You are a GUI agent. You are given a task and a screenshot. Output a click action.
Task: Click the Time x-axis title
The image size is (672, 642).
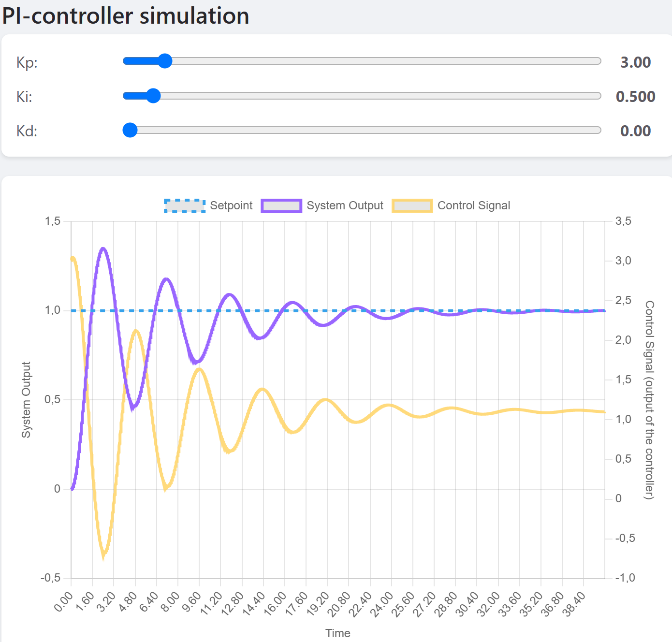[337, 633]
